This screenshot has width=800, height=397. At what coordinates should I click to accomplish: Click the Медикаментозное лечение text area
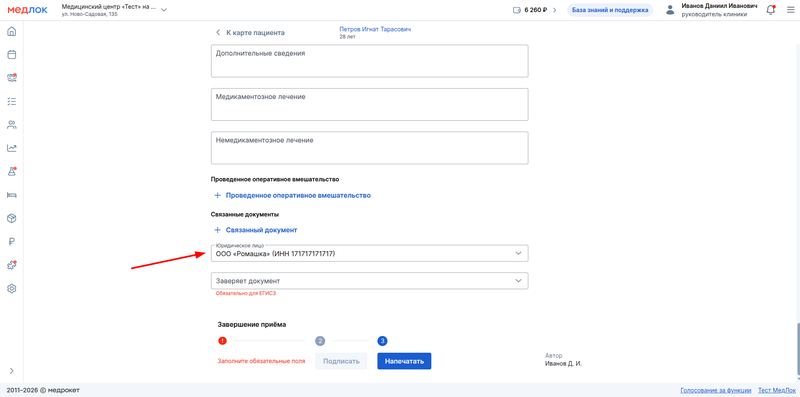tap(369, 105)
